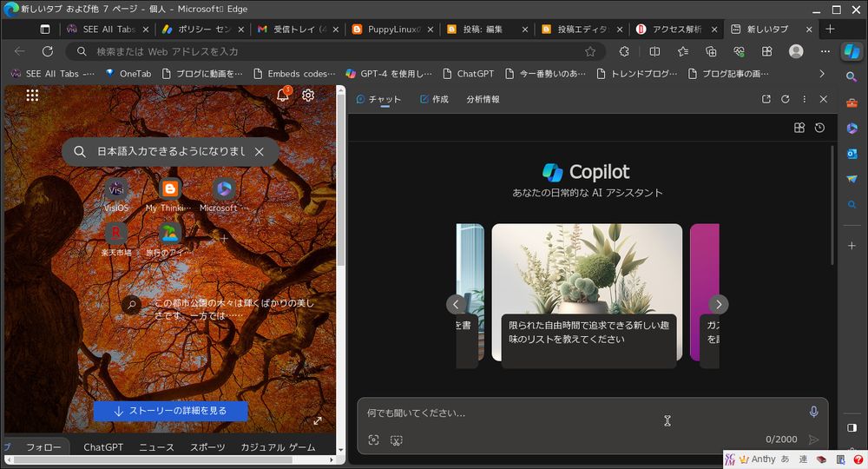Click the new tab page search box

(170, 152)
